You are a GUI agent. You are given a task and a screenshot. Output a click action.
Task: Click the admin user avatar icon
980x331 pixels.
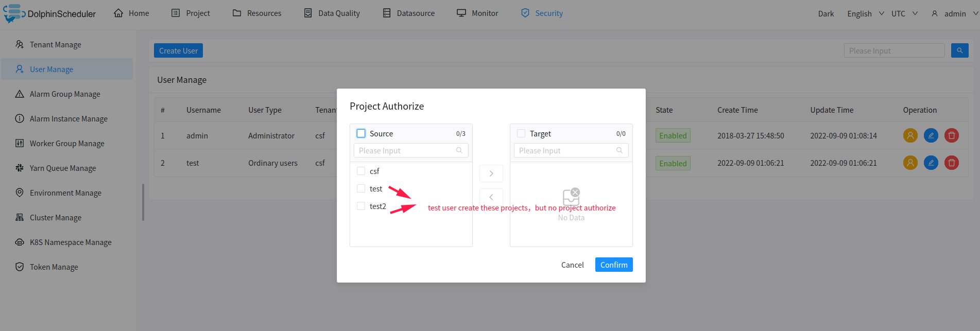935,13
